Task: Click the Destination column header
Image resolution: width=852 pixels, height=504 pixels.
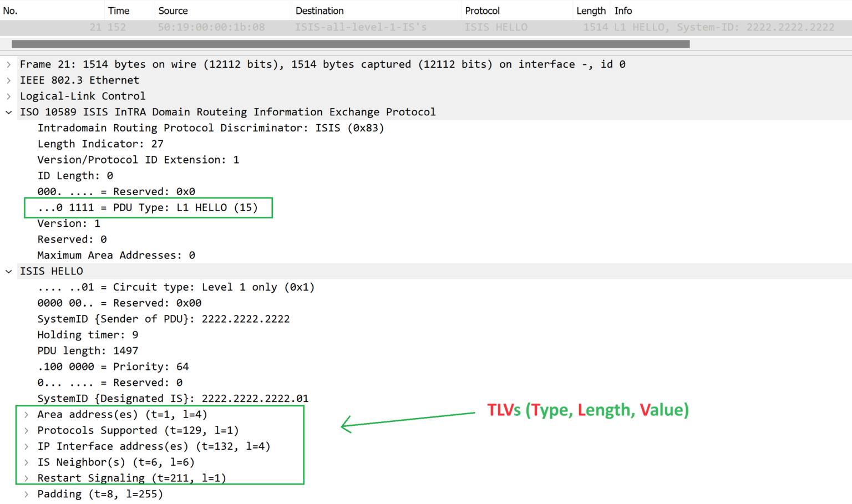Action: (x=319, y=10)
